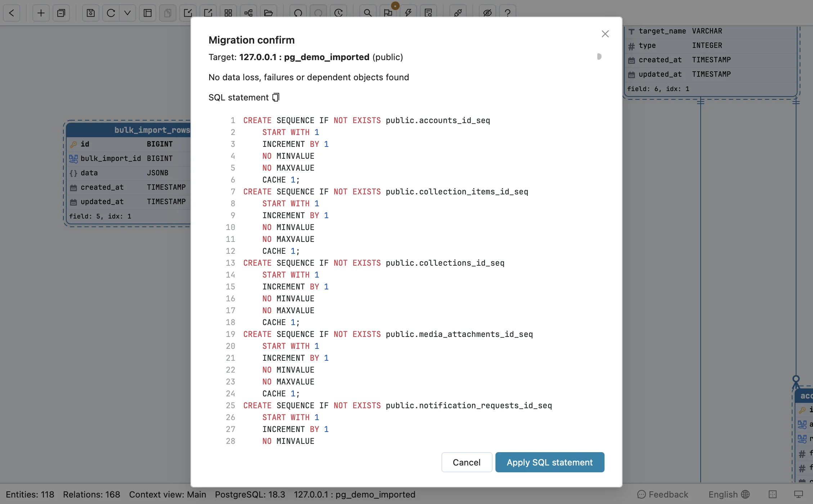Click the collapse-all windows toolbar icon

coord(61,13)
